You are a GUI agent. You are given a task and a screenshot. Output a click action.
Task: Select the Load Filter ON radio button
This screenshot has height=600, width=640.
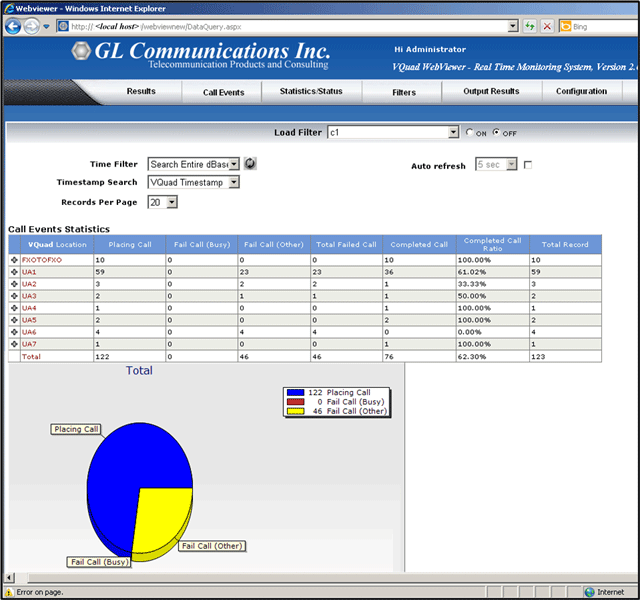pos(469,132)
